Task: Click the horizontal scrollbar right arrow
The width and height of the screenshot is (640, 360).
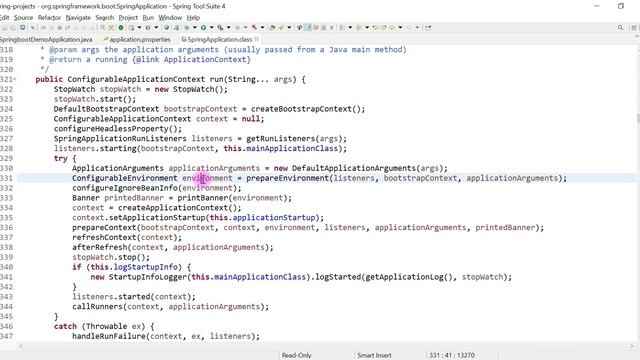Action: 632,346
